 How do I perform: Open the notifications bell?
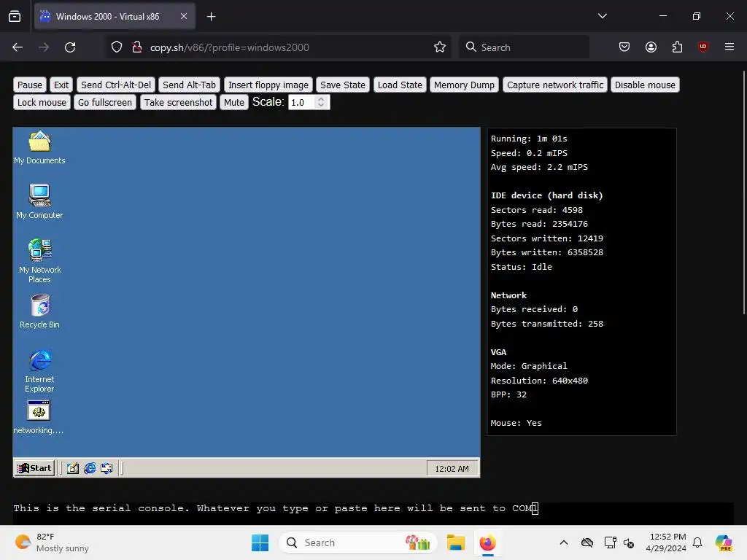click(x=697, y=542)
